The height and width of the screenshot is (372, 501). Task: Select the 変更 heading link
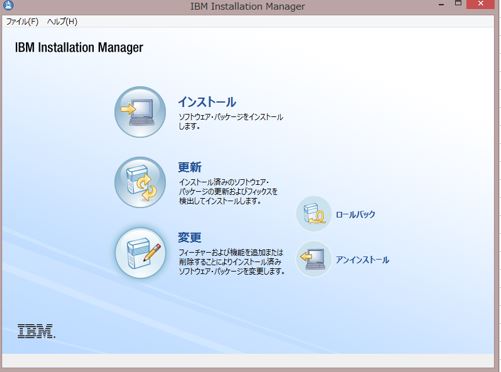[x=190, y=238]
